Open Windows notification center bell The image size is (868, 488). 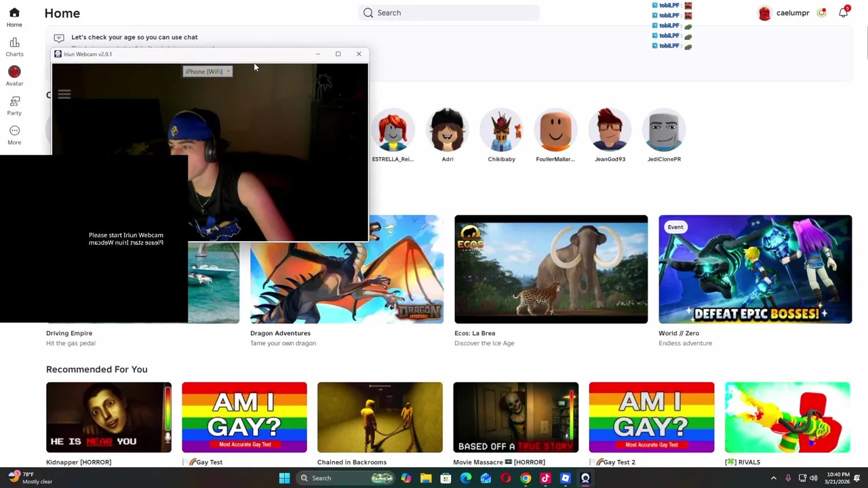(856, 478)
